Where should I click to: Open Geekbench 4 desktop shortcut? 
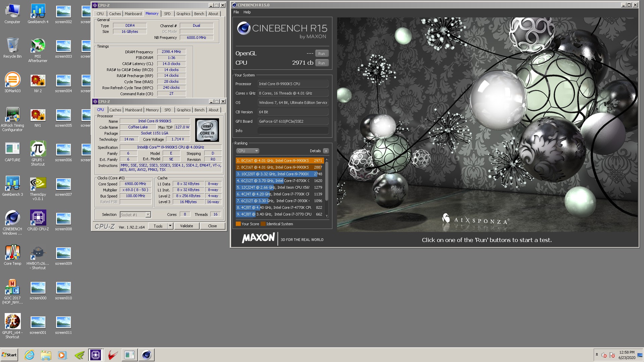click(38, 14)
